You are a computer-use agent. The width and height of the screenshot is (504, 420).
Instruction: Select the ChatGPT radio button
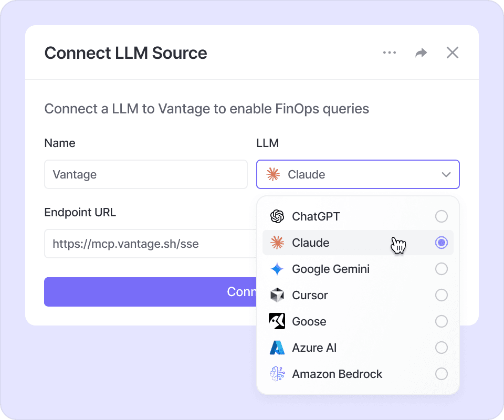(442, 216)
